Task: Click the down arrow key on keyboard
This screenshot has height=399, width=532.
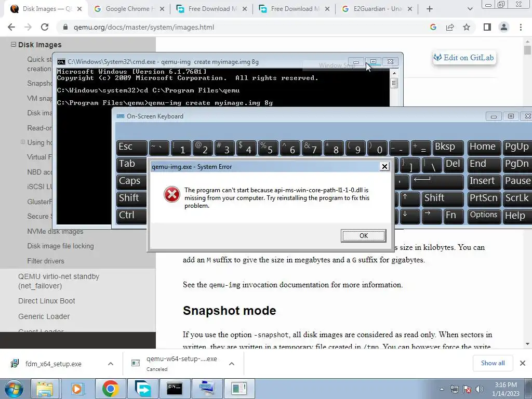Action: pyautogui.click(x=410, y=216)
